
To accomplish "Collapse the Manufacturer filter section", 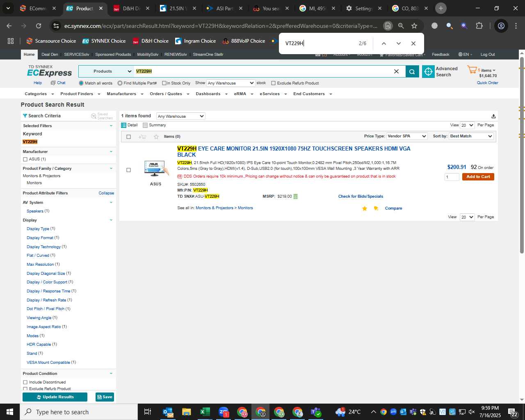I will click(x=111, y=152).
